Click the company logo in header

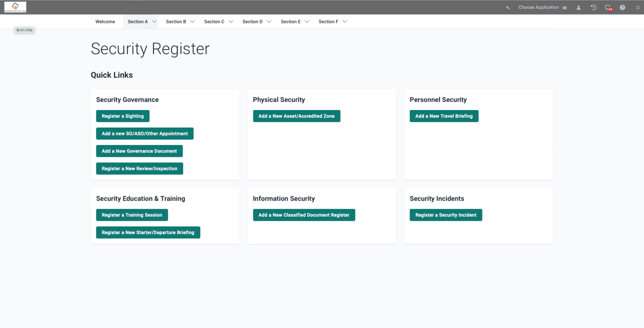coord(15,7)
